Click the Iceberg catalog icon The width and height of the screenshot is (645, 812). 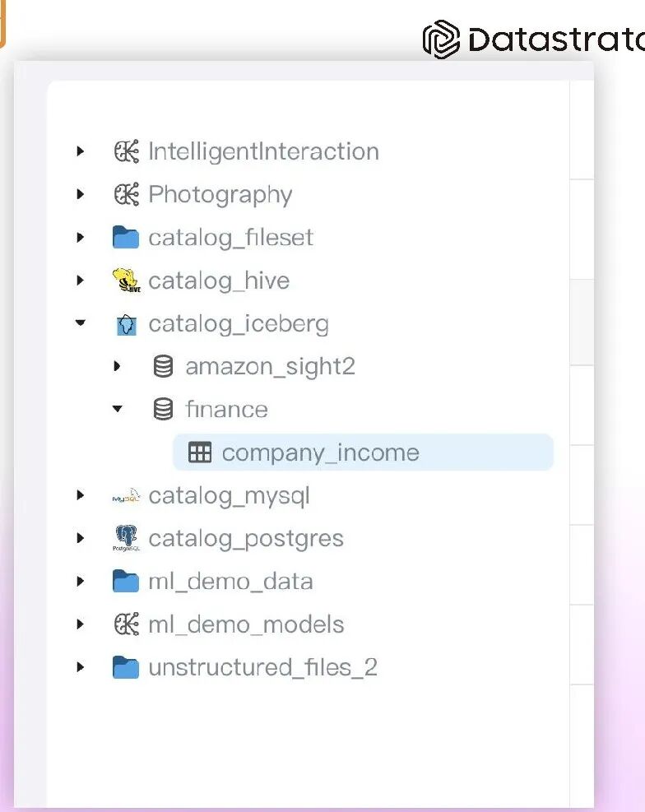click(x=126, y=324)
